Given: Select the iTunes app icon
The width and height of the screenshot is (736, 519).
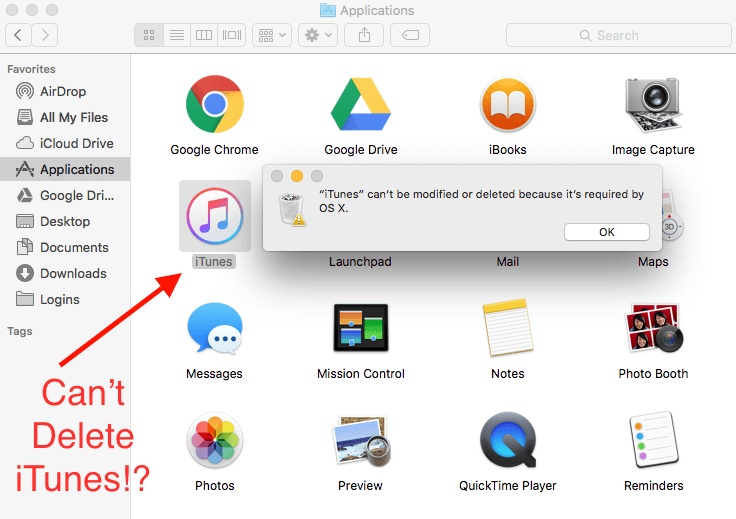Looking at the screenshot, I should (x=215, y=216).
